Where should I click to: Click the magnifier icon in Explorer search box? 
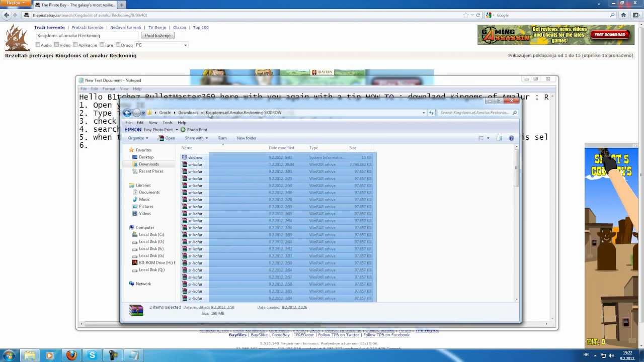coord(514,113)
